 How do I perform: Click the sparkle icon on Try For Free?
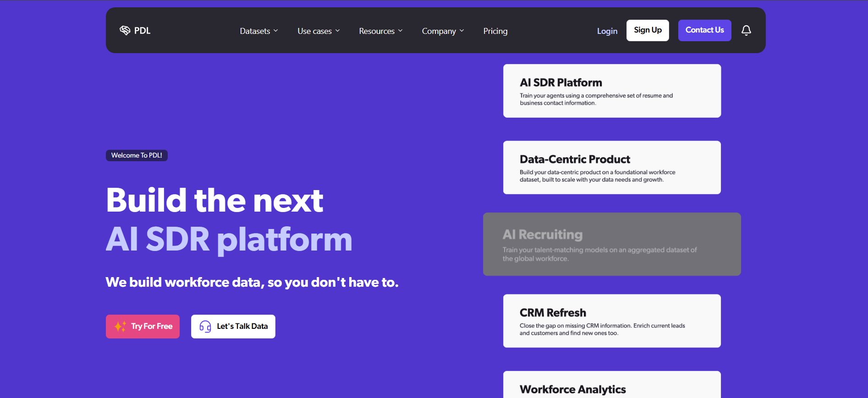(x=120, y=327)
